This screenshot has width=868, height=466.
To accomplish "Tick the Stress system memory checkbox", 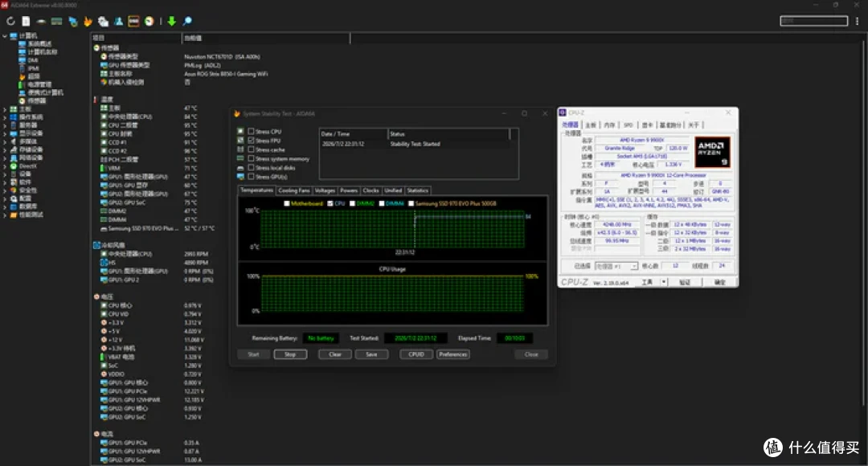I will coord(252,159).
